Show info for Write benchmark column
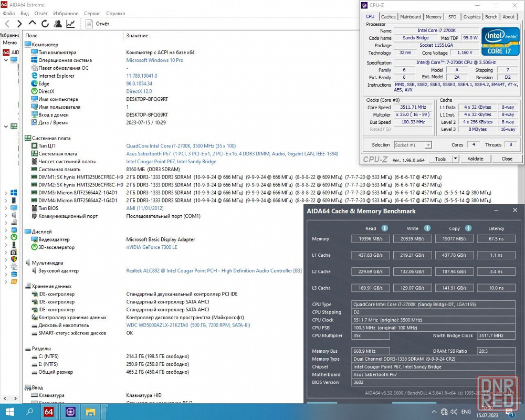The width and height of the screenshot is (525, 420). 427,228
